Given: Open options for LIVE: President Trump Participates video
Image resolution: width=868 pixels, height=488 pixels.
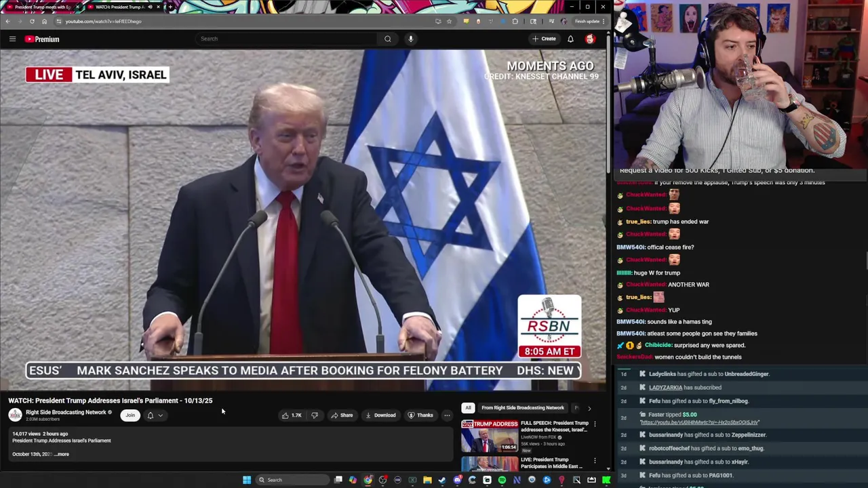Looking at the screenshot, I should (595, 461).
